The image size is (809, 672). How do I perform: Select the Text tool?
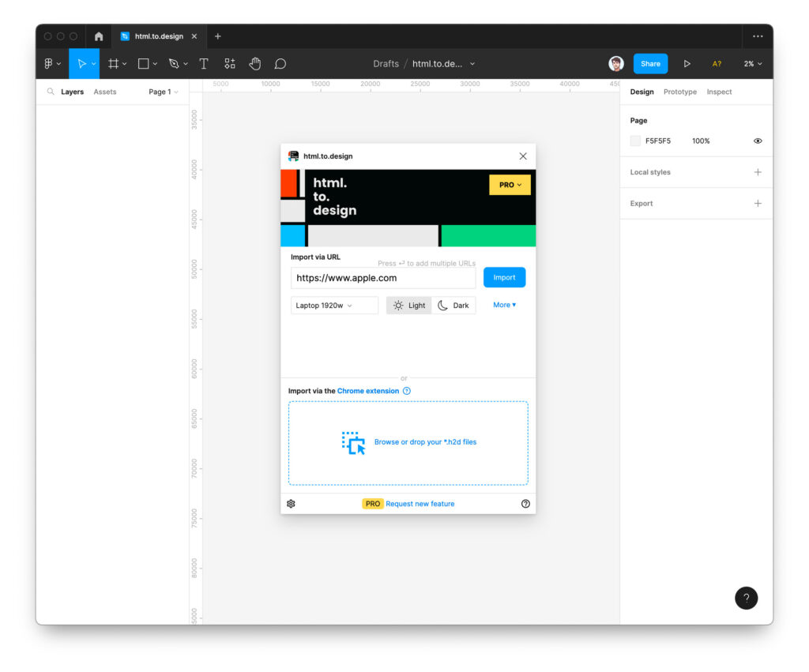point(203,64)
